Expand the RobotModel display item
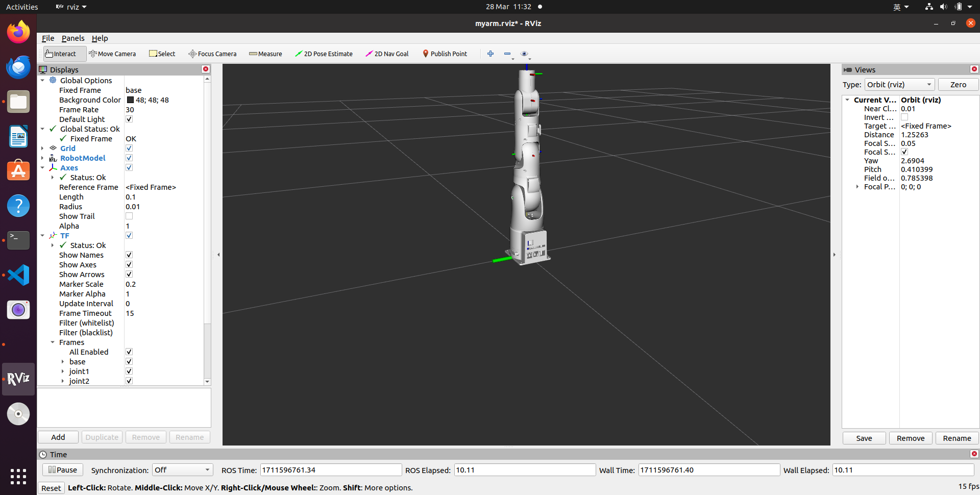 point(43,158)
